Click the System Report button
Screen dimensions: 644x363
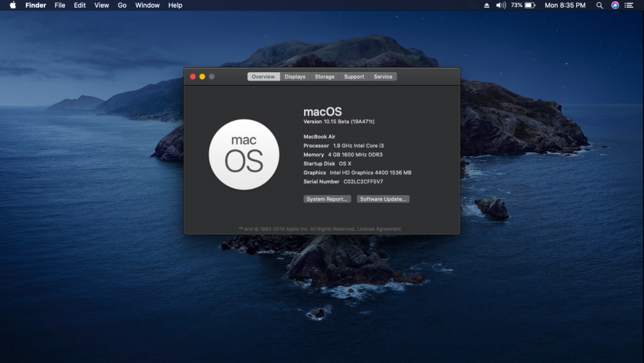[327, 199]
